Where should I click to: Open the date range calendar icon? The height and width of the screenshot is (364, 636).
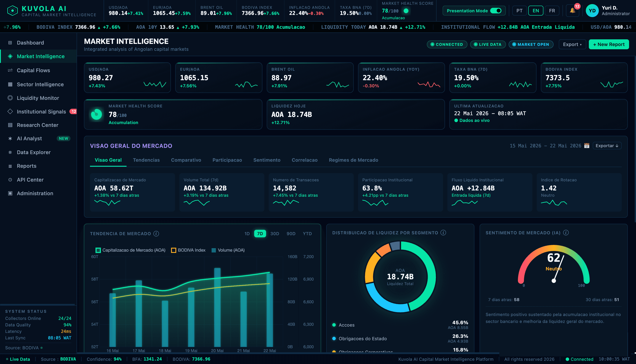587,145
